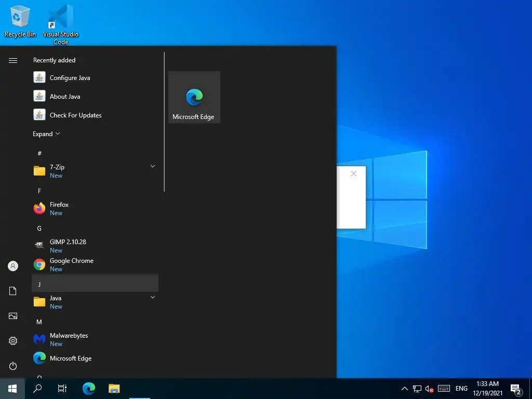The image size is (532, 399).
Task: Open taskbar Search
Action: click(x=37, y=389)
